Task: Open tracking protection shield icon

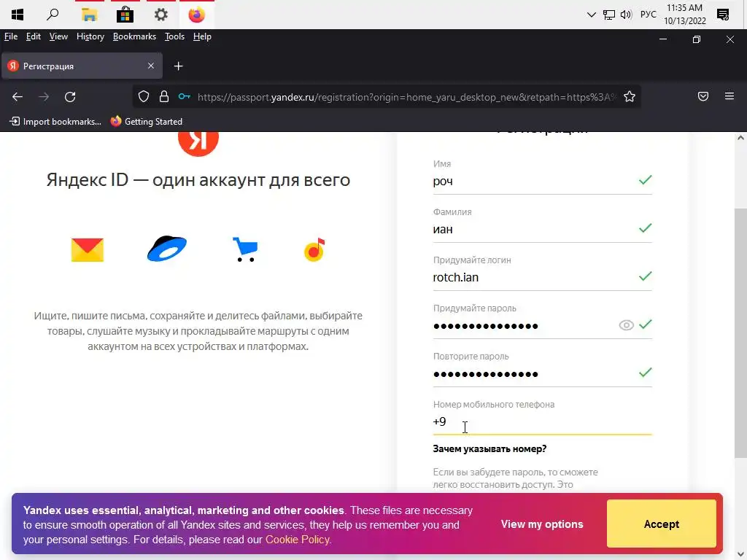Action: (144, 97)
